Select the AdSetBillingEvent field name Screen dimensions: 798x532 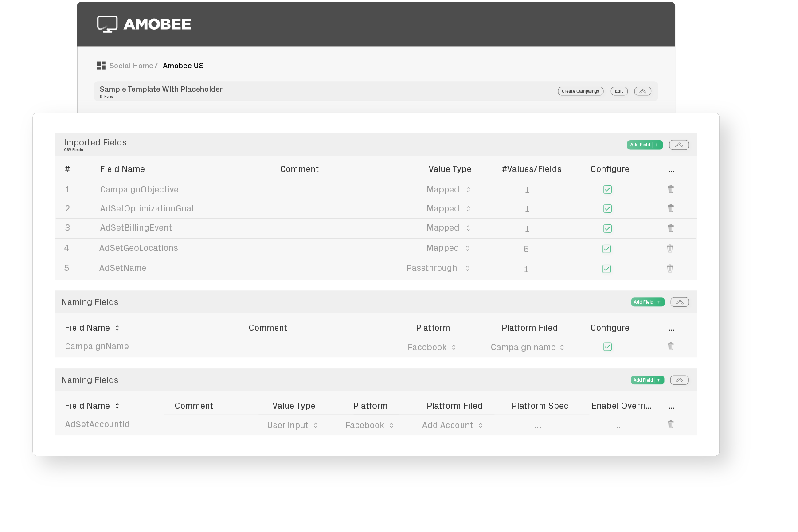pyautogui.click(x=136, y=228)
